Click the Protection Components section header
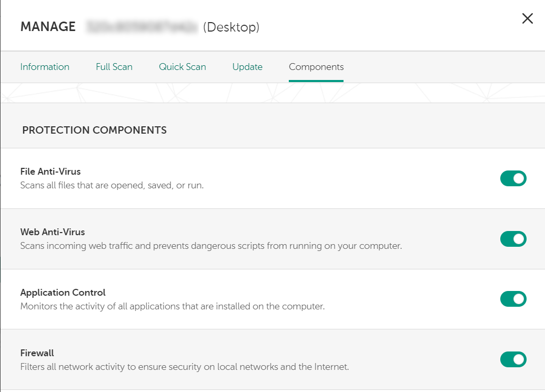Viewport: 545px width, 392px height. point(95,130)
